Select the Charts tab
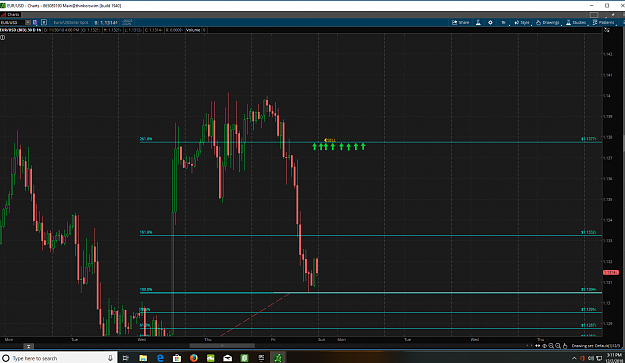Image resolution: width=625 pixels, height=363 pixels. click(11, 15)
